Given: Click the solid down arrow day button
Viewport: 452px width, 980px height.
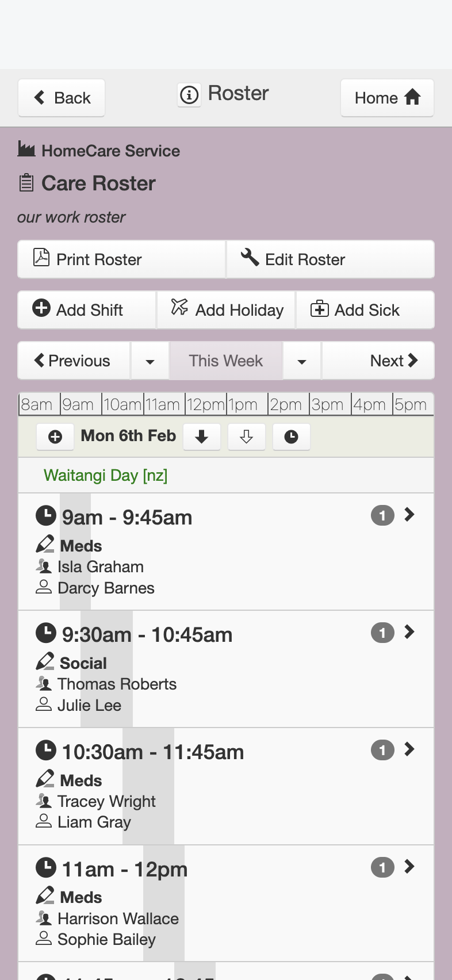Looking at the screenshot, I should [x=202, y=437].
